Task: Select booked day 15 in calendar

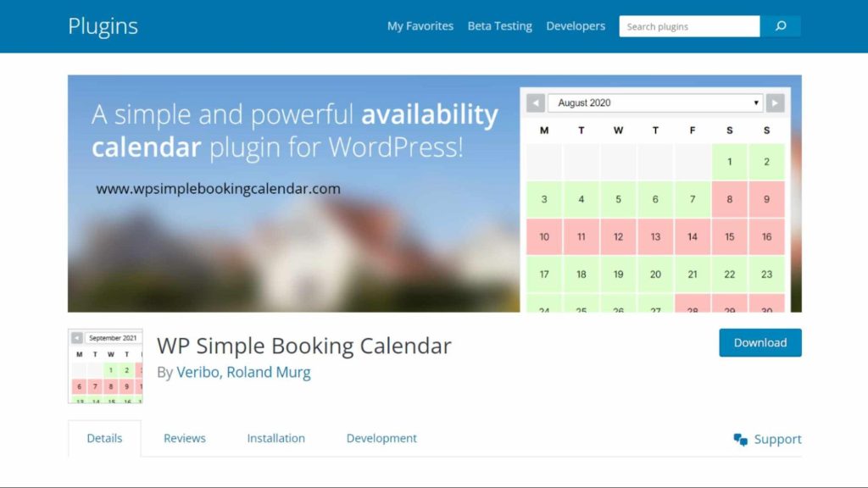Action: click(730, 237)
